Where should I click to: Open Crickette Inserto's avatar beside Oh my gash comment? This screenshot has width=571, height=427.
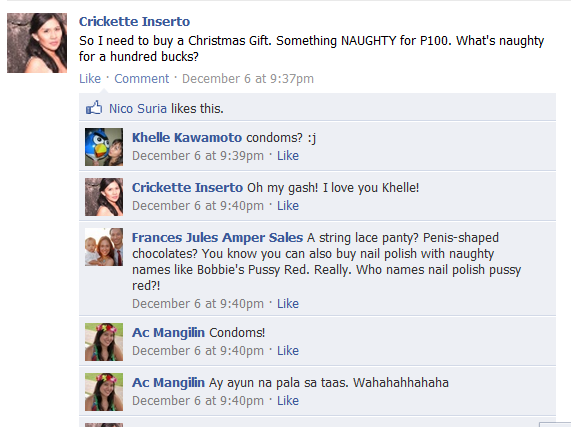point(104,197)
